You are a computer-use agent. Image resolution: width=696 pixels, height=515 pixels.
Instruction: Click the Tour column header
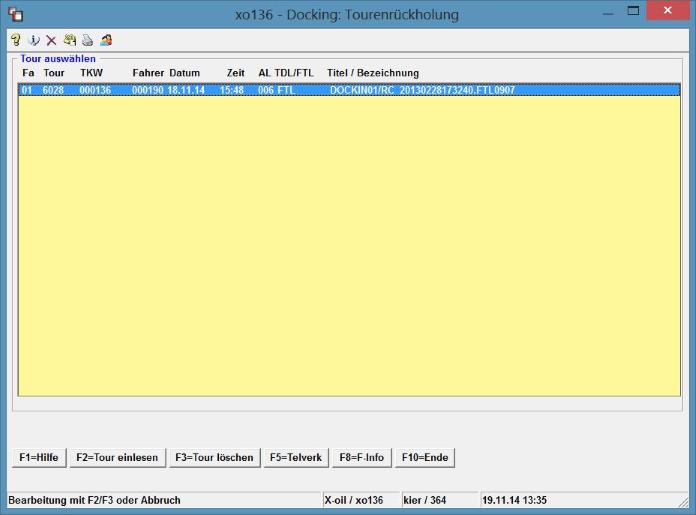[54, 73]
